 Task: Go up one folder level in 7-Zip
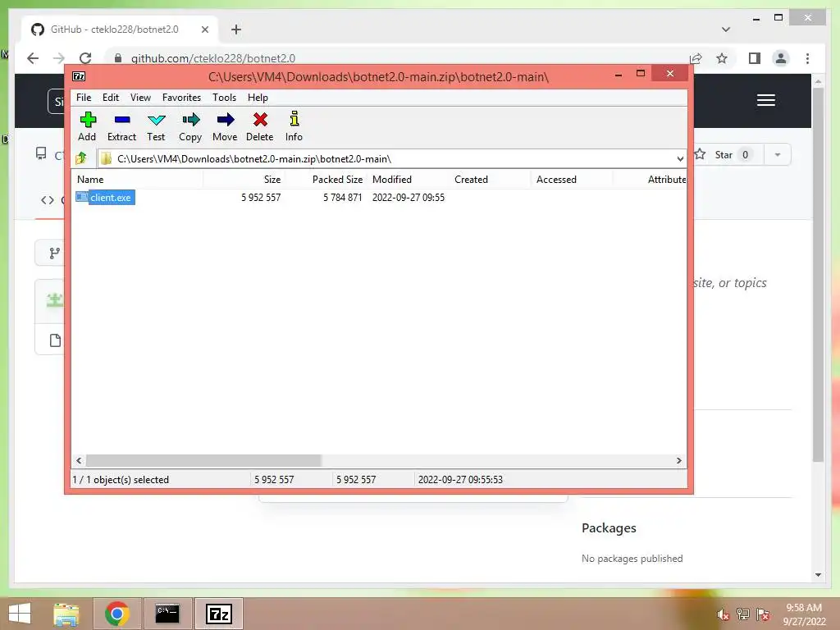tap(81, 158)
